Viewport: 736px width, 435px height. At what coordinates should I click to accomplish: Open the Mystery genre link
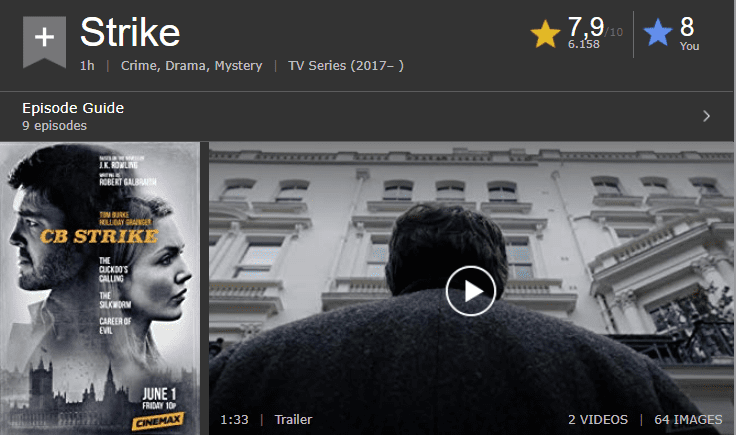(x=238, y=66)
